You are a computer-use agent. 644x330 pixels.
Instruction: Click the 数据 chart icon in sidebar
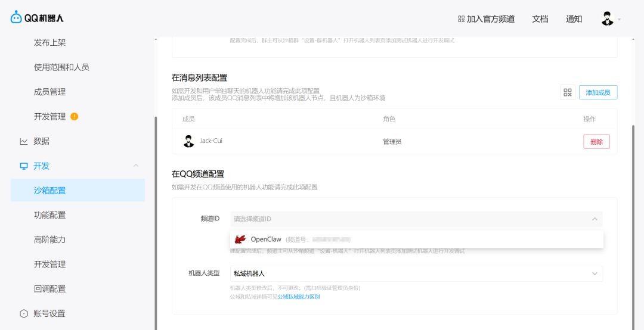point(24,141)
